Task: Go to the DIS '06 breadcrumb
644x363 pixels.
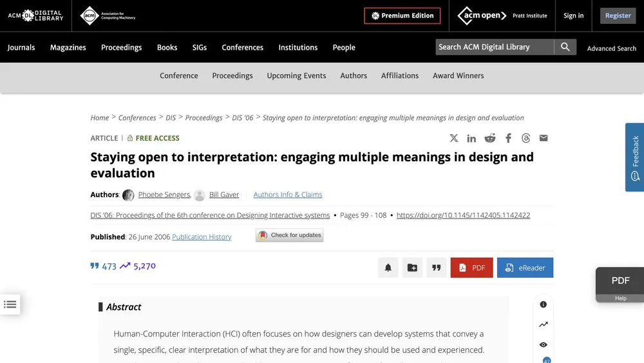Action: click(x=242, y=118)
